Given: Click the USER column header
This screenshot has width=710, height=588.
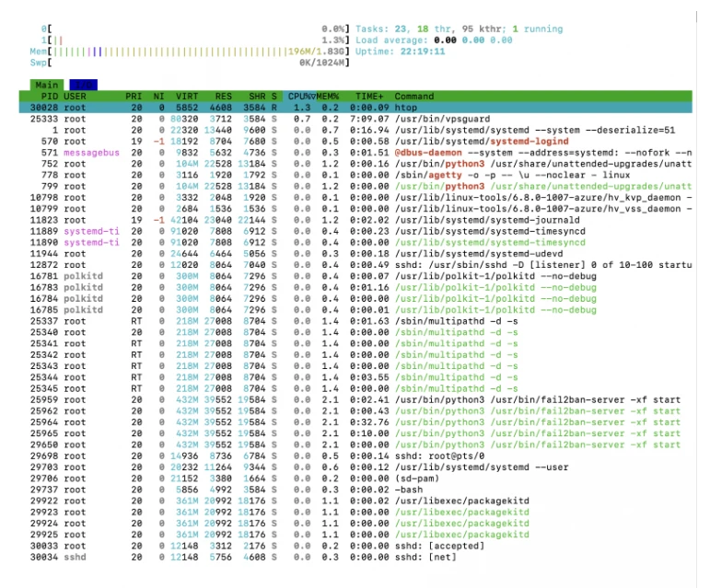Looking at the screenshot, I should (x=76, y=96).
